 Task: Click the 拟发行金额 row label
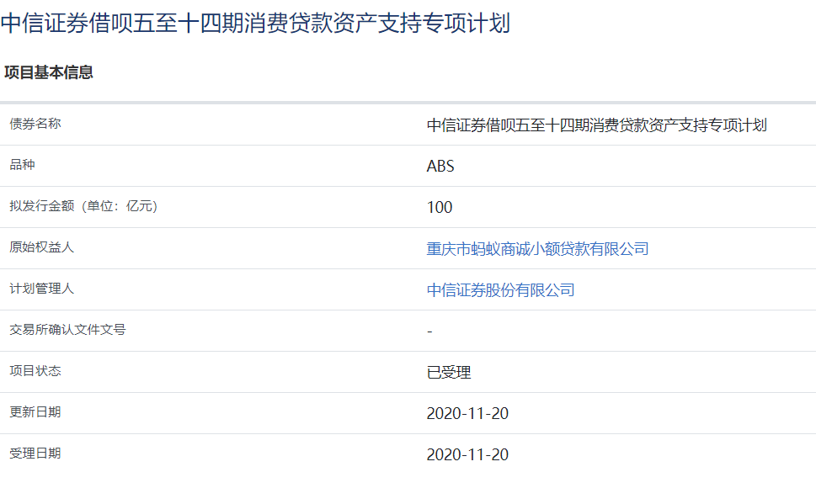[x=83, y=206]
